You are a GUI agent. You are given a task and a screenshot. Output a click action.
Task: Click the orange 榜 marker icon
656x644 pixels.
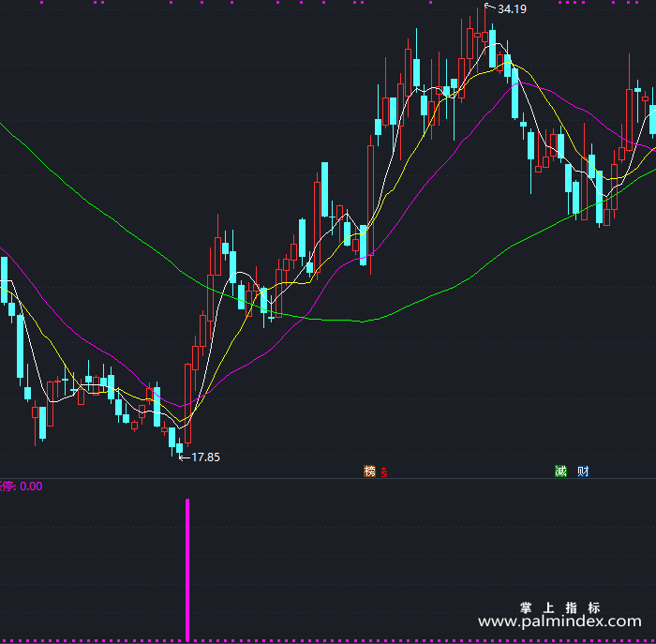coord(369,472)
